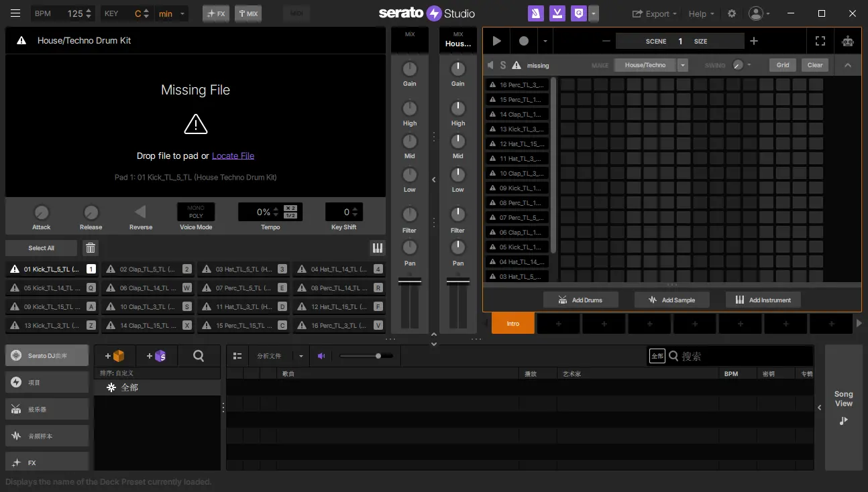Viewport: 868px width, 492px height.
Task: Select the 01 Kick_TL_5_TL pad
Action: [50, 269]
